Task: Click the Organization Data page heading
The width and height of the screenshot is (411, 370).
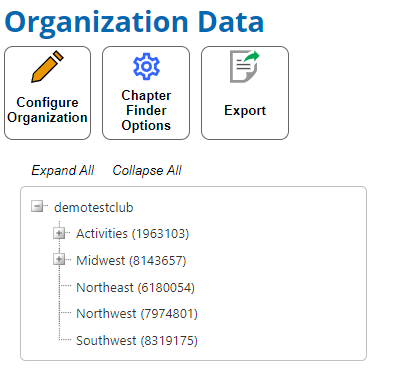Action: coord(134,22)
